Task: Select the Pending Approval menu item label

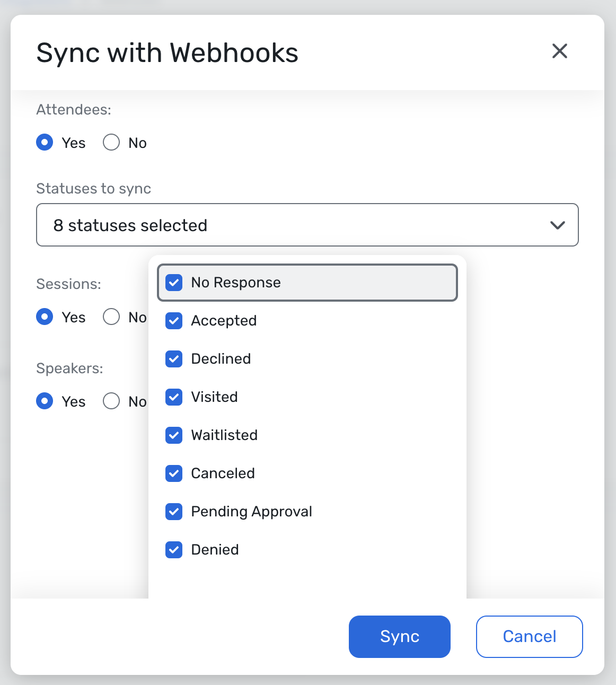Action: pyautogui.click(x=252, y=512)
